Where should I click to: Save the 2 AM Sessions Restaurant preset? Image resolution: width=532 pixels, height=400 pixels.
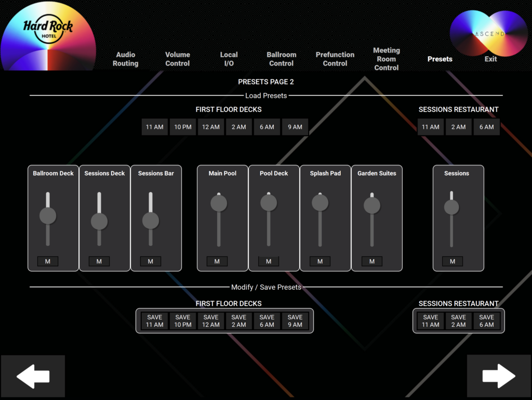coord(458,320)
